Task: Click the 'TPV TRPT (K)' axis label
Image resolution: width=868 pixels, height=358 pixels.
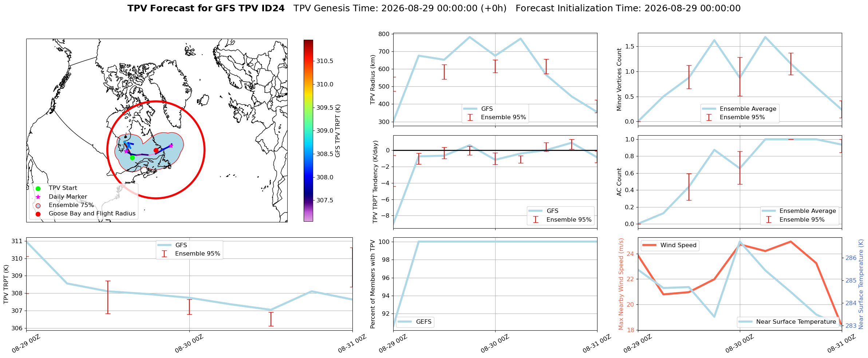Action: 6,284
